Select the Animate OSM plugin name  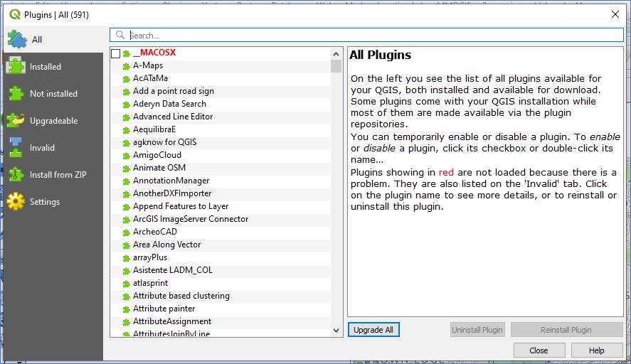159,168
